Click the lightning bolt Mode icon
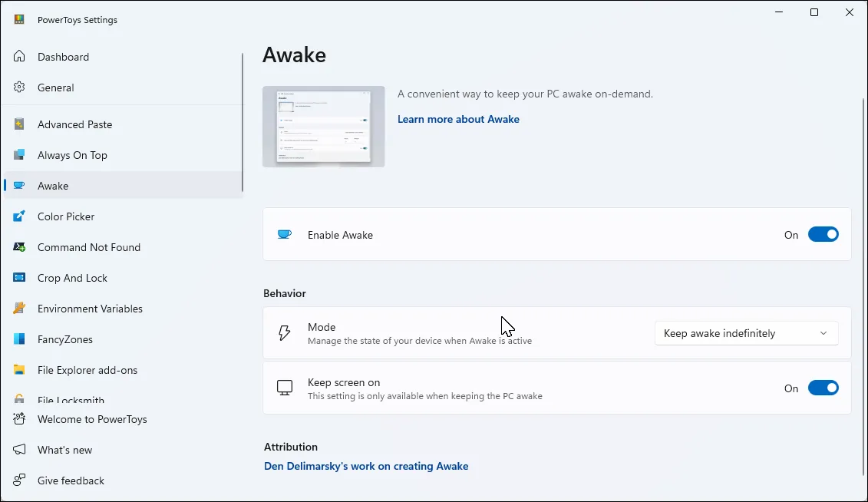 click(x=285, y=332)
